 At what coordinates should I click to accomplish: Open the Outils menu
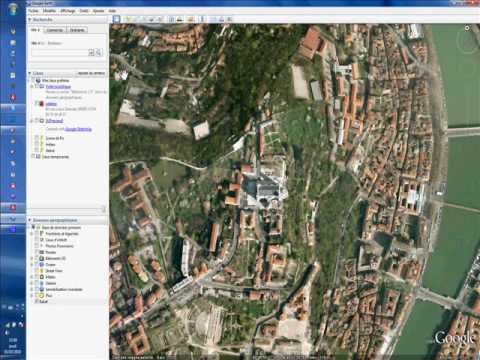tap(84, 11)
